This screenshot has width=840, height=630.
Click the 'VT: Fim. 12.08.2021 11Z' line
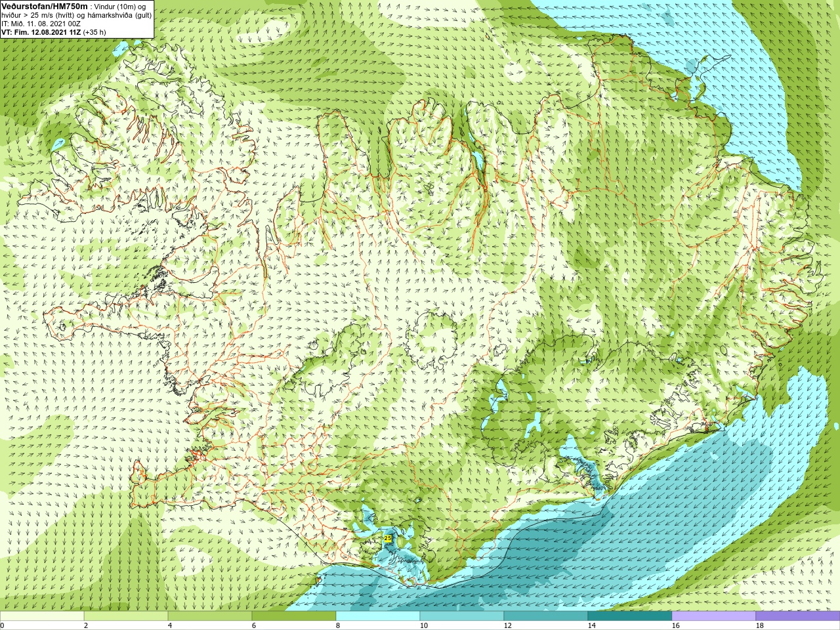click(41, 31)
